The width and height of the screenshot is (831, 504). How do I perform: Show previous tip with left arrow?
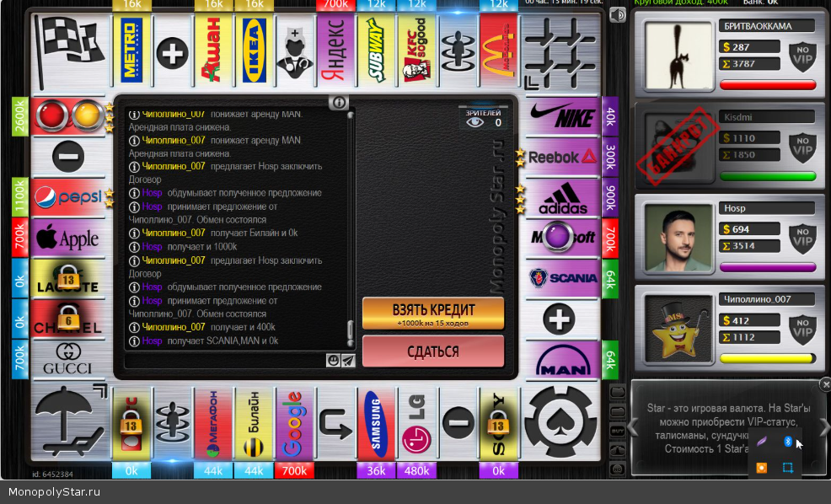click(633, 427)
